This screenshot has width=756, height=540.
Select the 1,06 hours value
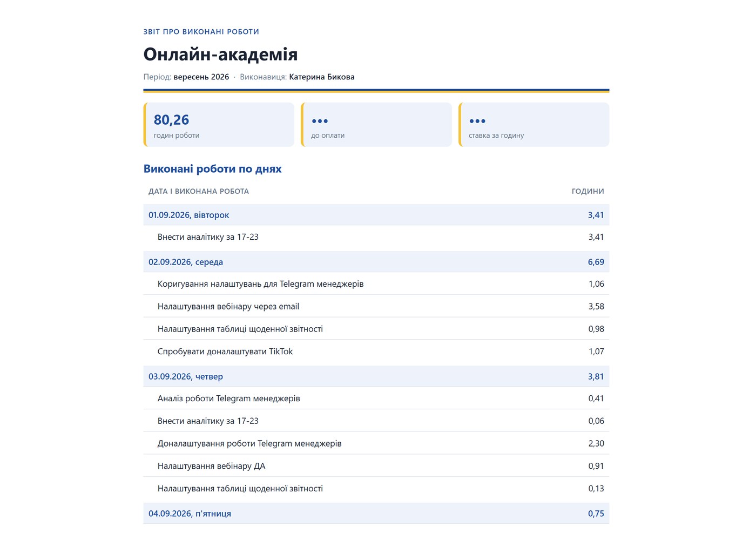pos(596,284)
